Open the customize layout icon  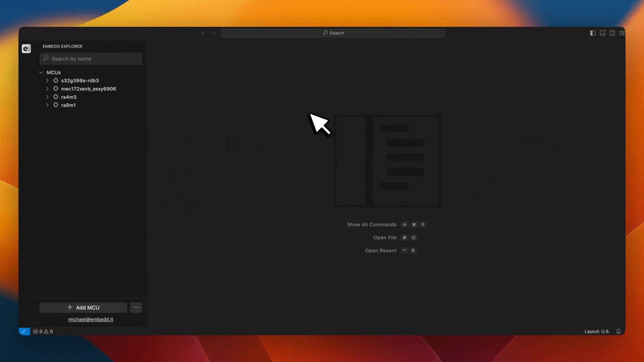[x=622, y=33]
